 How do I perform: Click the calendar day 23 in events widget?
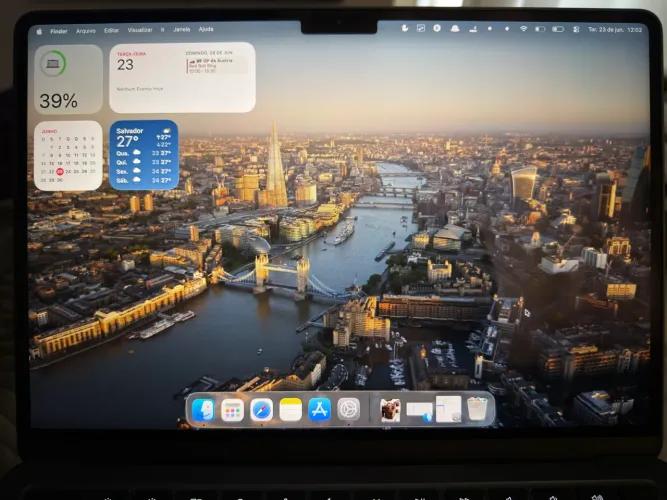125,65
